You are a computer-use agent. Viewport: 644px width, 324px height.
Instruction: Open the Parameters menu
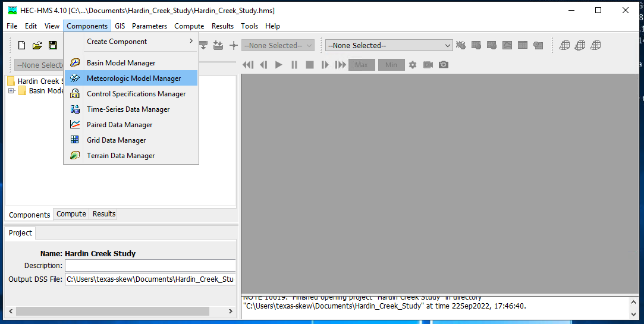(149, 26)
